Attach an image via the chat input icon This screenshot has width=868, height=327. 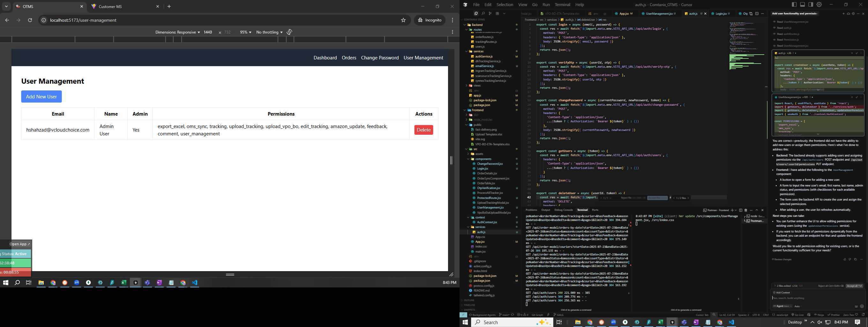pos(856,307)
